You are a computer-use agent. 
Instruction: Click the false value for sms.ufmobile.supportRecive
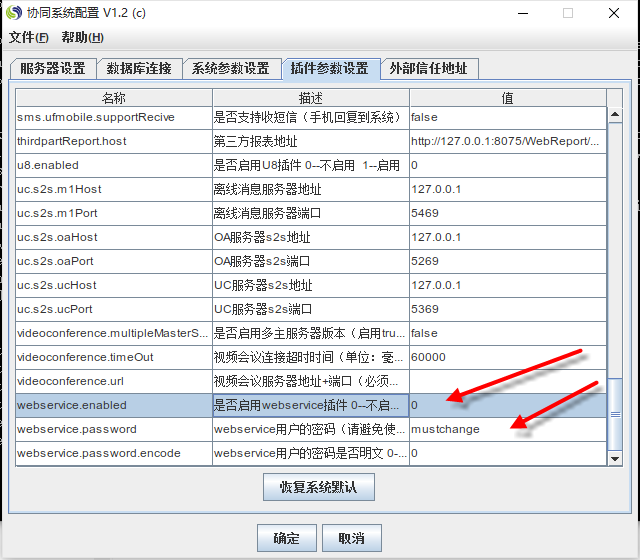pyautogui.click(x=508, y=118)
